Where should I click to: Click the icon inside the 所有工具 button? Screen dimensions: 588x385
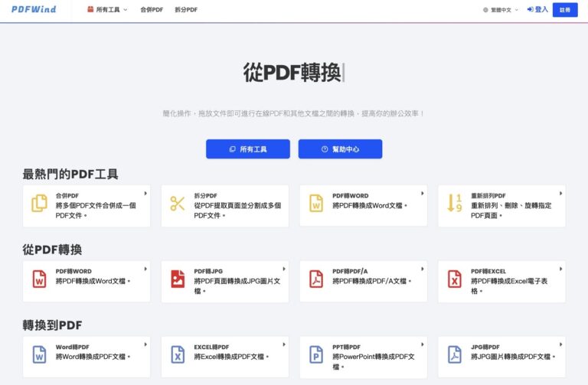[233, 149]
